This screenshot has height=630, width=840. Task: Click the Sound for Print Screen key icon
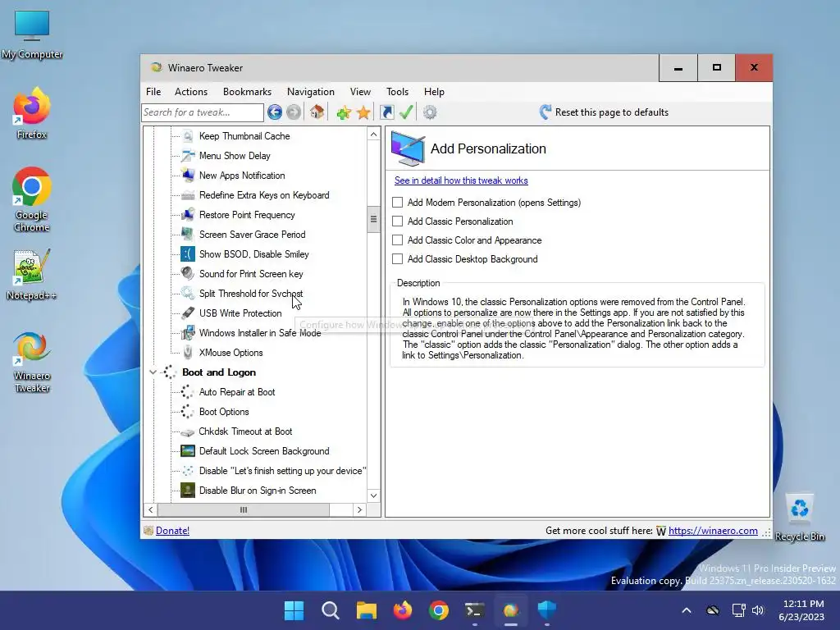188,274
